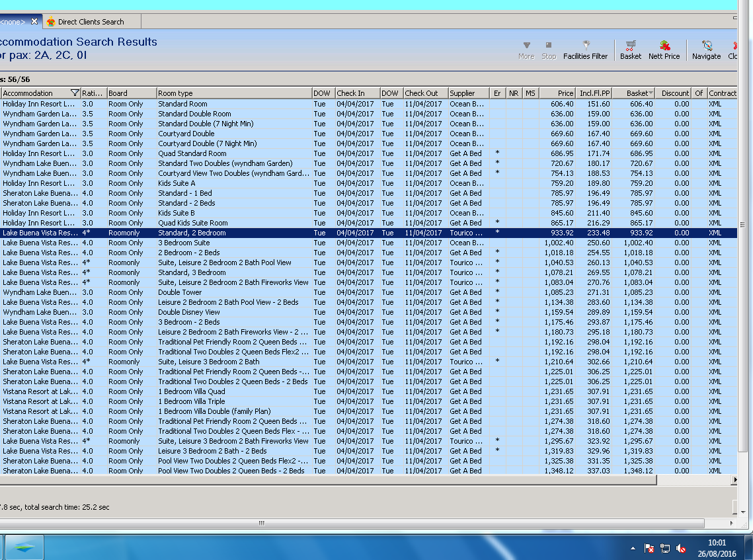This screenshot has width=753, height=560.
Task: Select the Standard - 2 Beds row
Action: click(368, 203)
